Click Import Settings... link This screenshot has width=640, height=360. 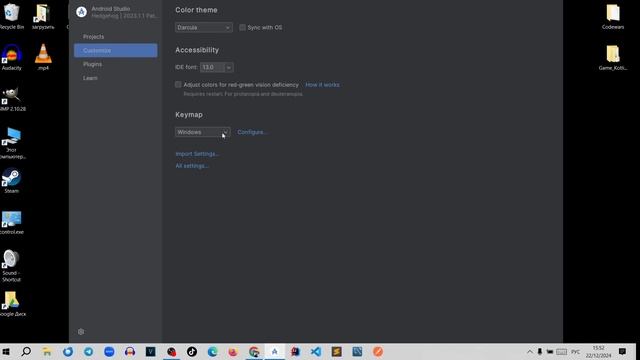pyautogui.click(x=197, y=154)
